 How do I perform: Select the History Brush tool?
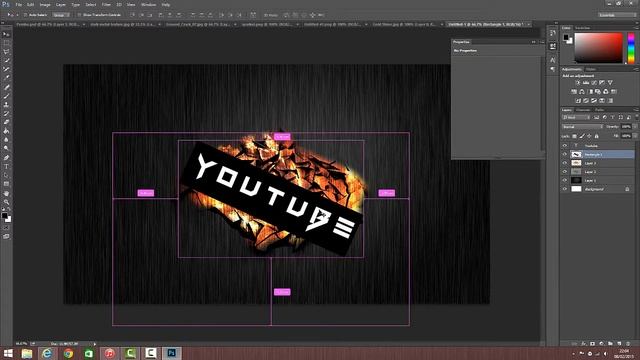(x=6, y=113)
